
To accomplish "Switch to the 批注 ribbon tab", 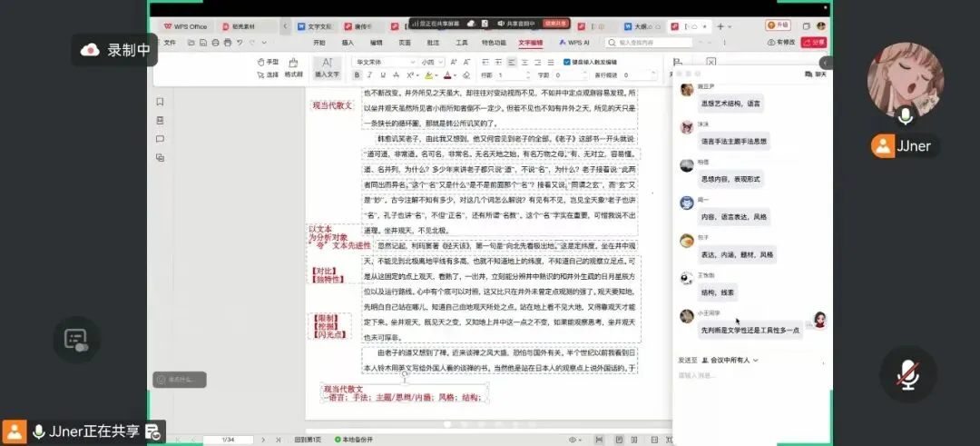I will (433, 43).
